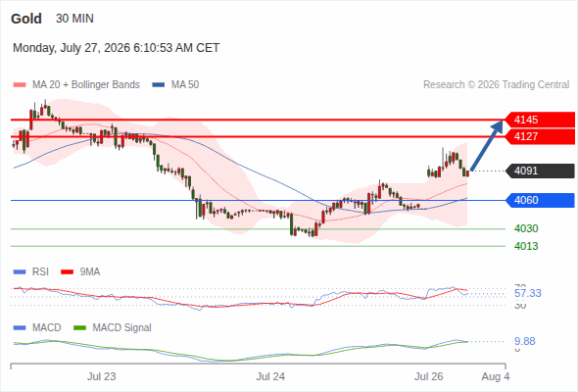The width and height of the screenshot is (578, 392).
Task: Click the Jul 23 date axis label
Action: [x=101, y=376]
